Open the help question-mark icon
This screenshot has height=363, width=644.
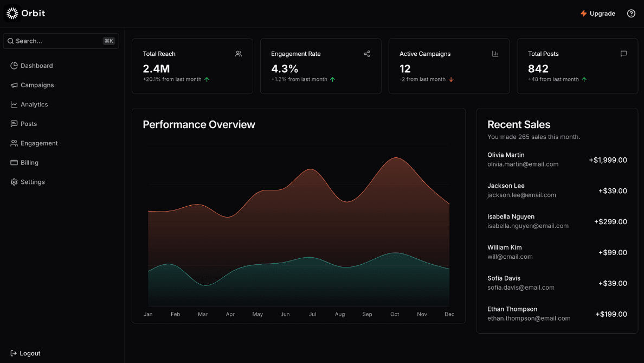tap(630, 13)
